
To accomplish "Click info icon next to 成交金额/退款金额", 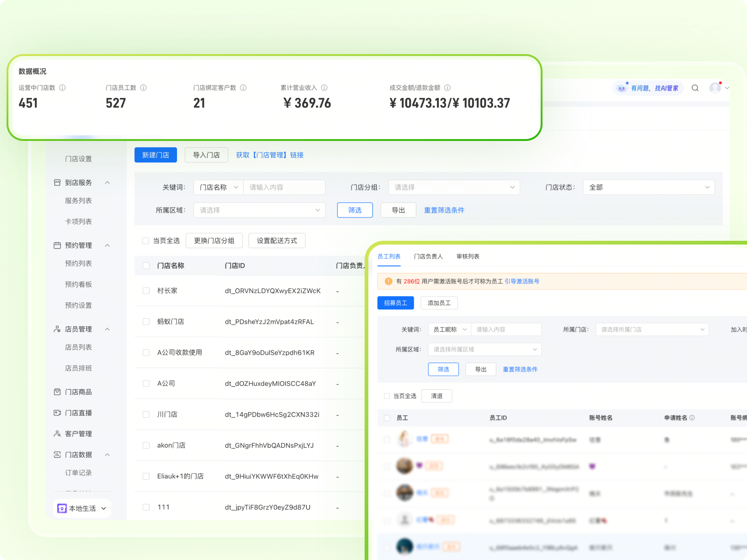I will point(447,88).
